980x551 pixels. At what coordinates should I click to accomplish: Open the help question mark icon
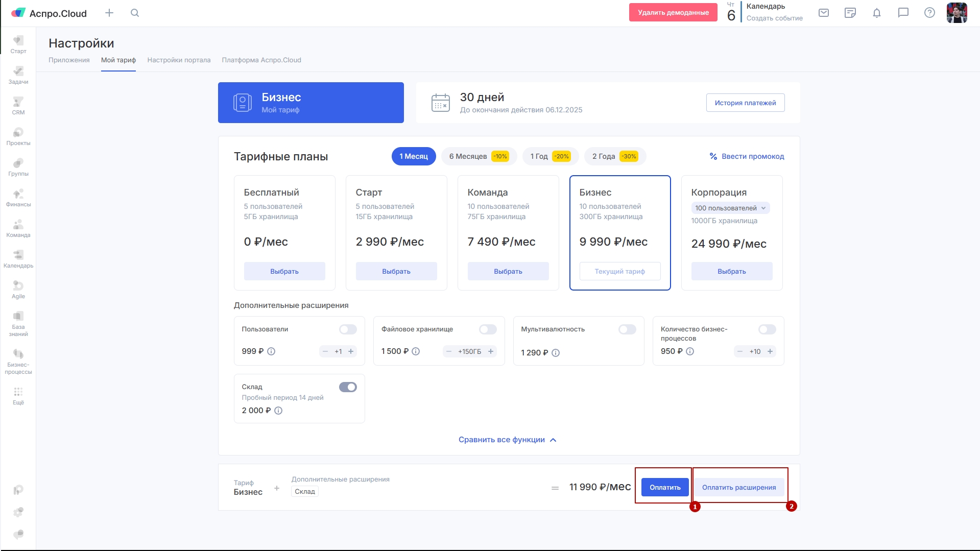pyautogui.click(x=929, y=13)
